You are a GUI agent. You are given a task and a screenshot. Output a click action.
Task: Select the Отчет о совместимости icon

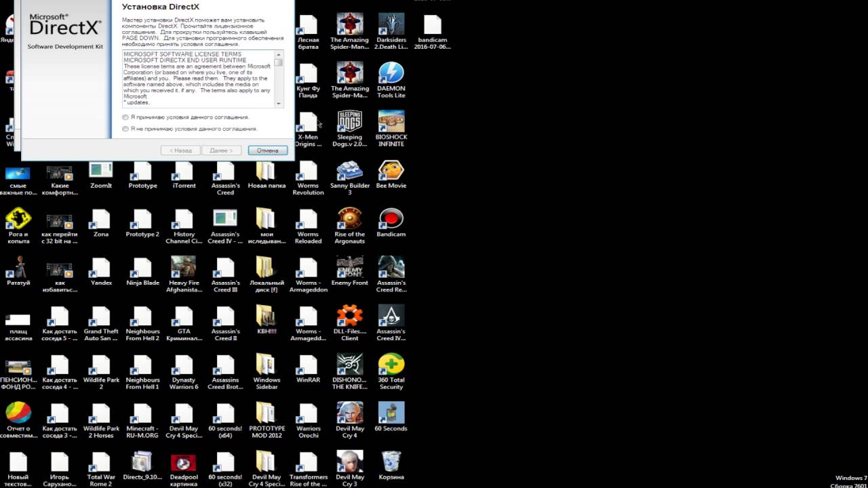[x=18, y=420]
